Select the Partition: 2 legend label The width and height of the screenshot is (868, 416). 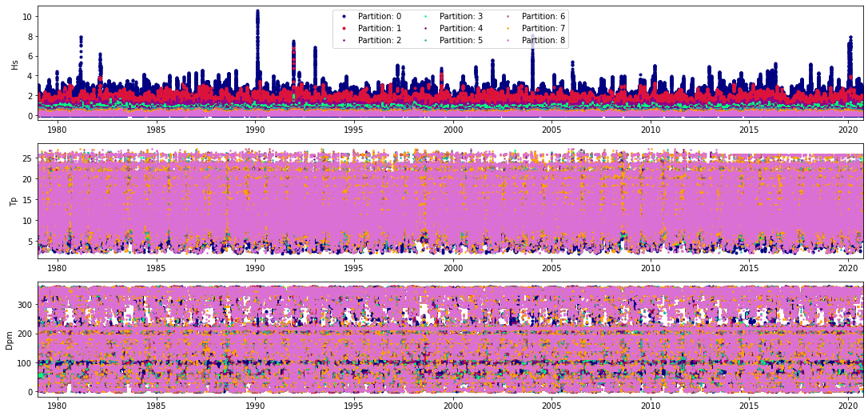(379, 40)
